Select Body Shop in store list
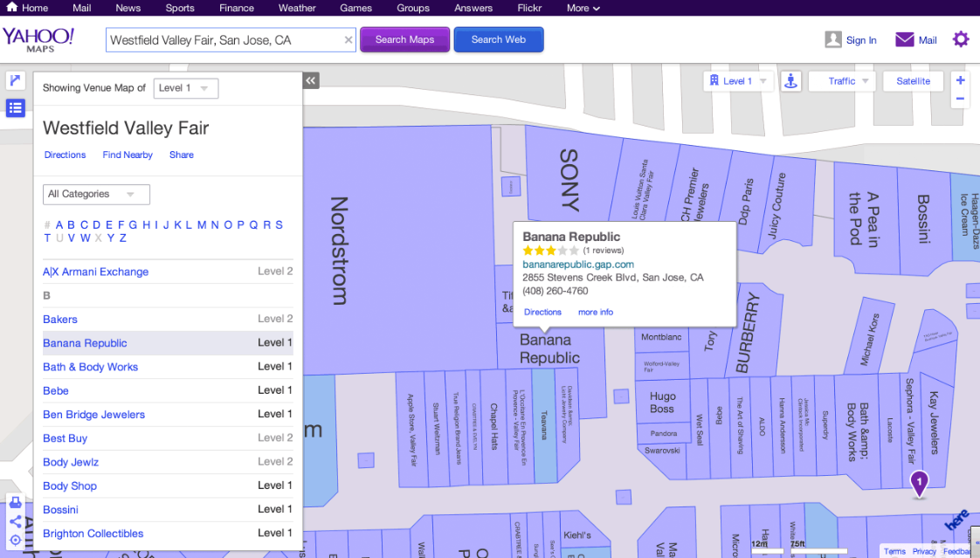Image resolution: width=980 pixels, height=558 pixels. coord(70,486)
